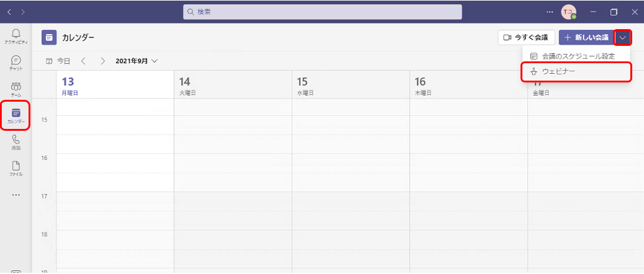Viewport: 644px width, 274px height.
Task: Open settings and more ellipsis in title bar
Action: (550, 12)
